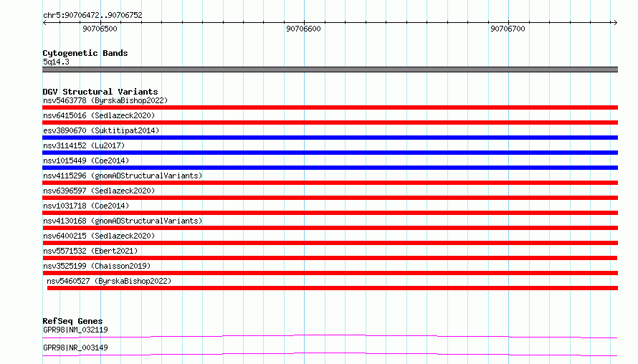Select the red bar for nsv4130168
This screenshot has width=638, height=364.
330,228
